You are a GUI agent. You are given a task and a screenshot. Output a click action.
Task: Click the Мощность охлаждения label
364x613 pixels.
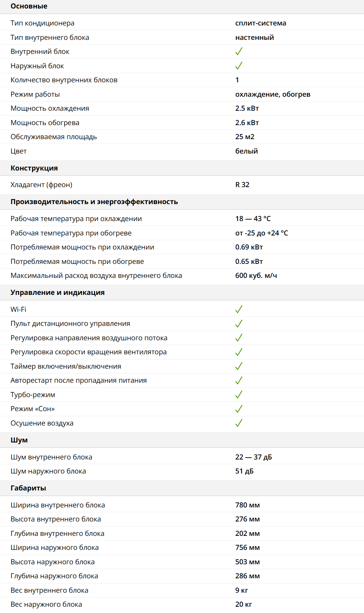50,109
